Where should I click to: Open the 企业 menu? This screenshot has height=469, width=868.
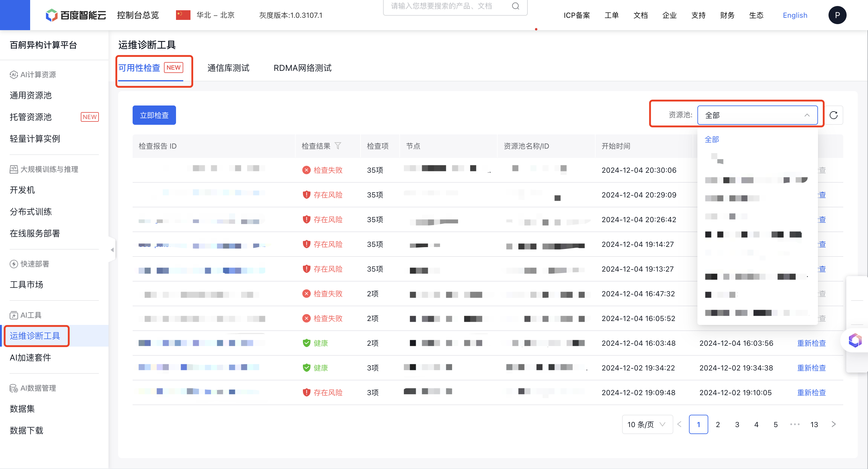[669, 15]
